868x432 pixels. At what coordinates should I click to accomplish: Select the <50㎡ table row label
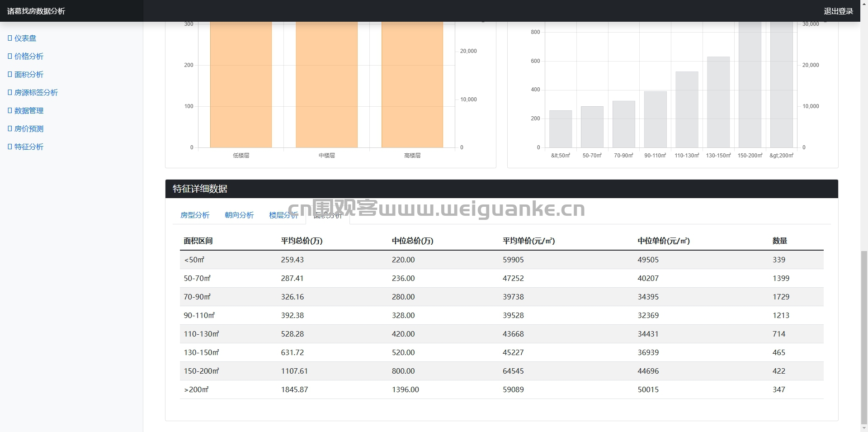pyautogui.click(x=194, y=260)
